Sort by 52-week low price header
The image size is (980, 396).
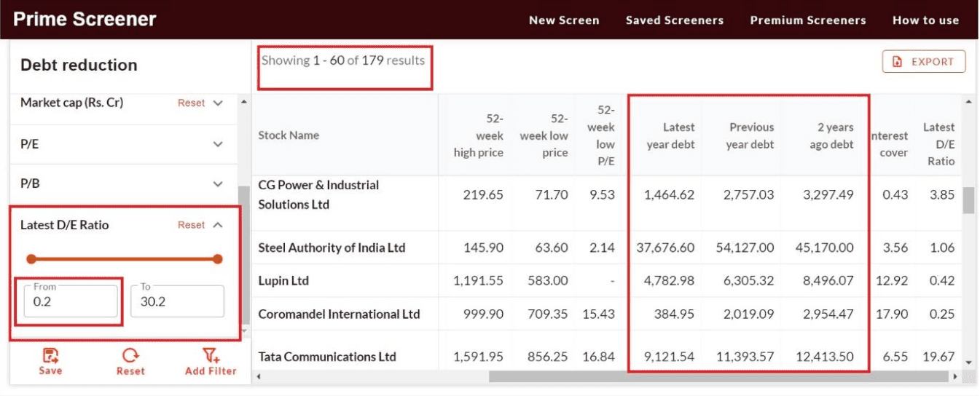pos(544,135)
